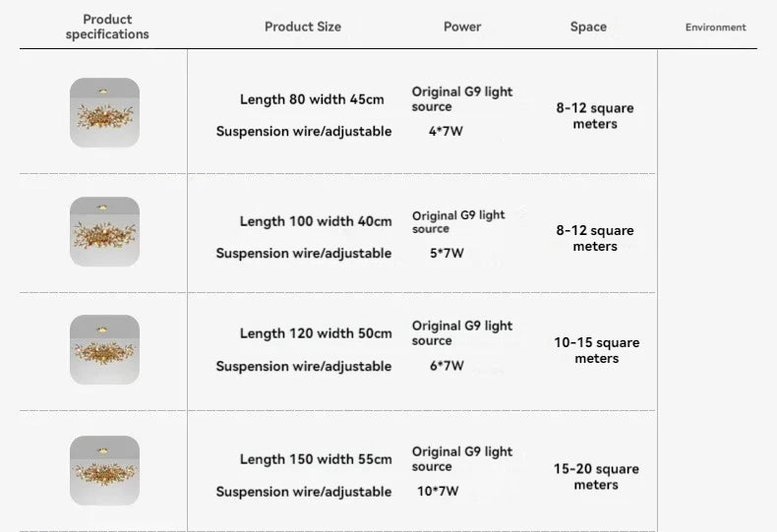The height and width of the screenshot is (532, 777).
Task: Select the 10*7W power value
Action: [x=439, y=491]
